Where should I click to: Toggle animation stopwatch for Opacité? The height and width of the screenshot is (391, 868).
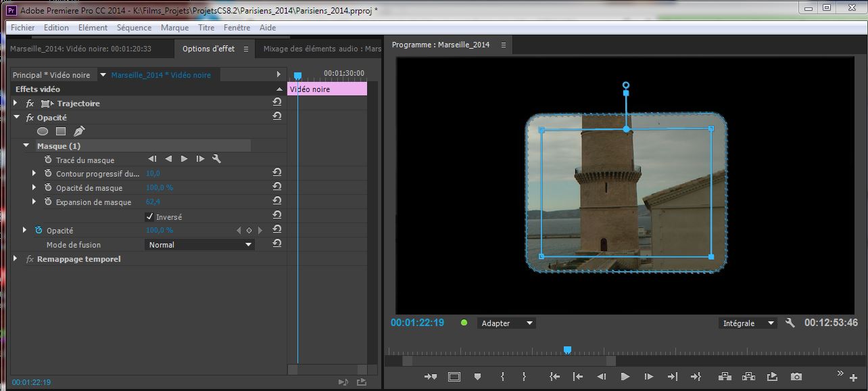[x=39, y=231]
